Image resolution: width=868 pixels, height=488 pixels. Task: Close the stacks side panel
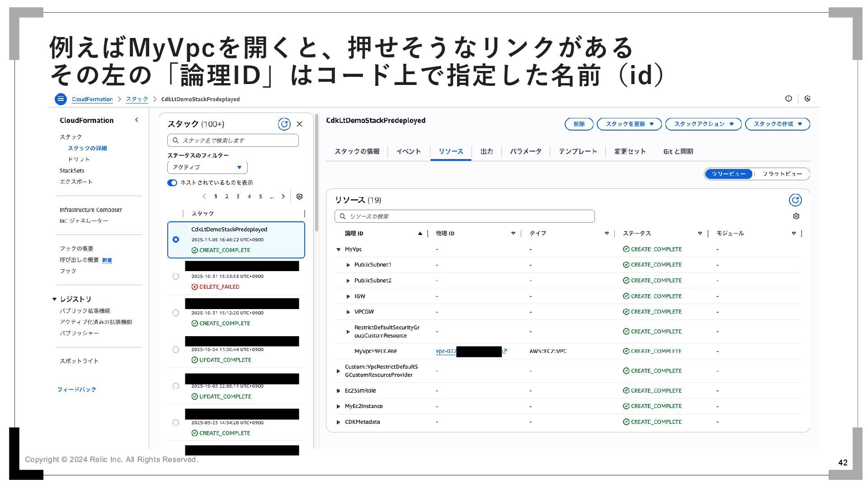[x=299, y=124]
